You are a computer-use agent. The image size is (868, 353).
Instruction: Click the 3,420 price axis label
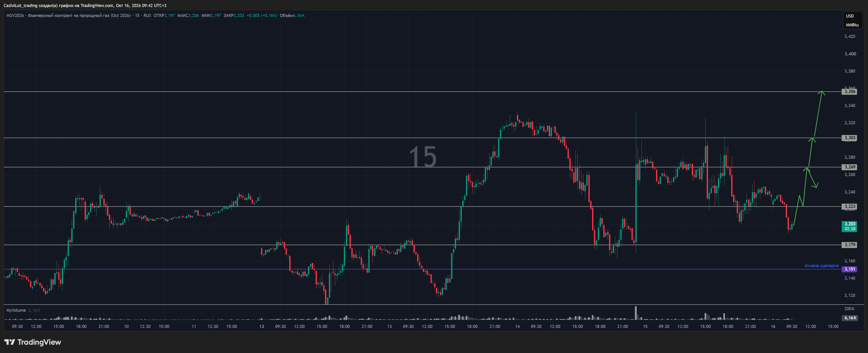click(x=849, y=36)
